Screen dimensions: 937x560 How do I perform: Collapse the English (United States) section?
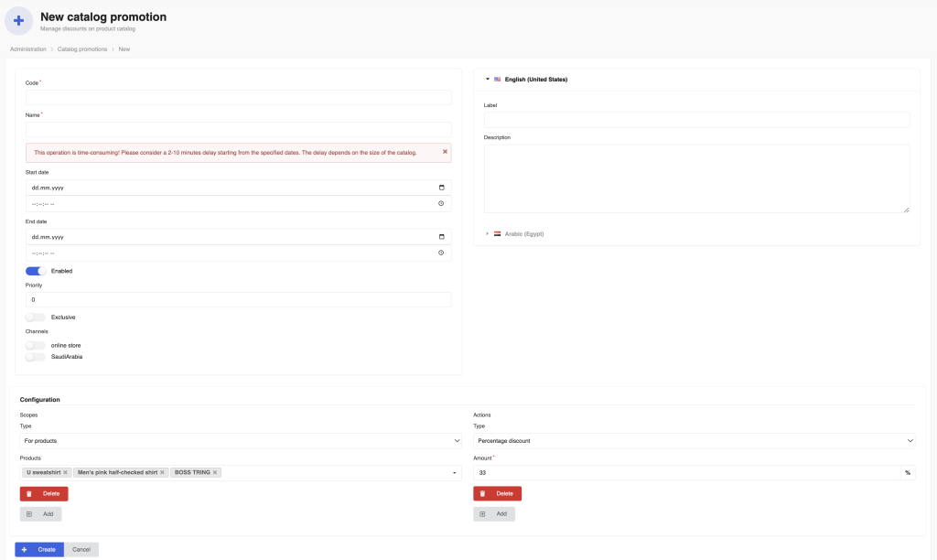click(488, 79)
